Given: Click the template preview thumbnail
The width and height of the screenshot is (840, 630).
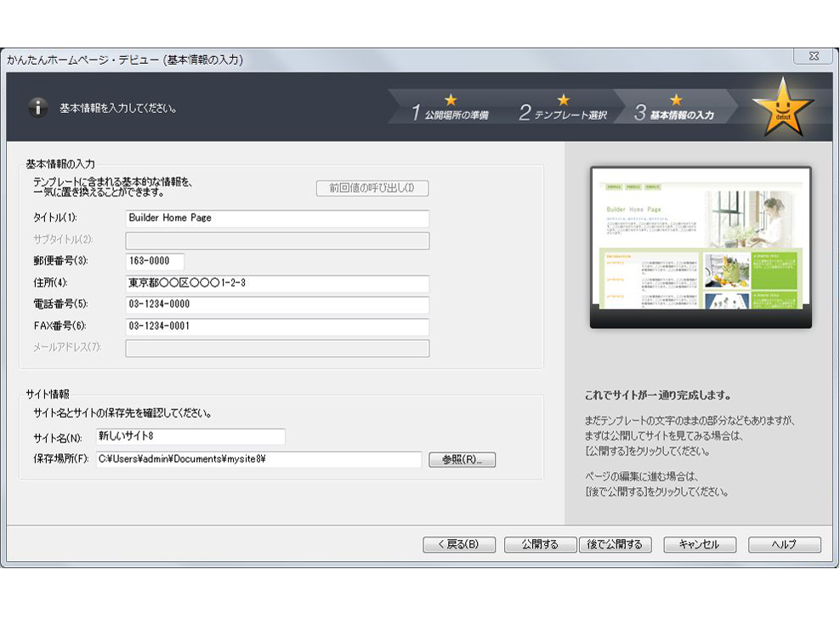Looking at the screenshot, I should (701, 247).
